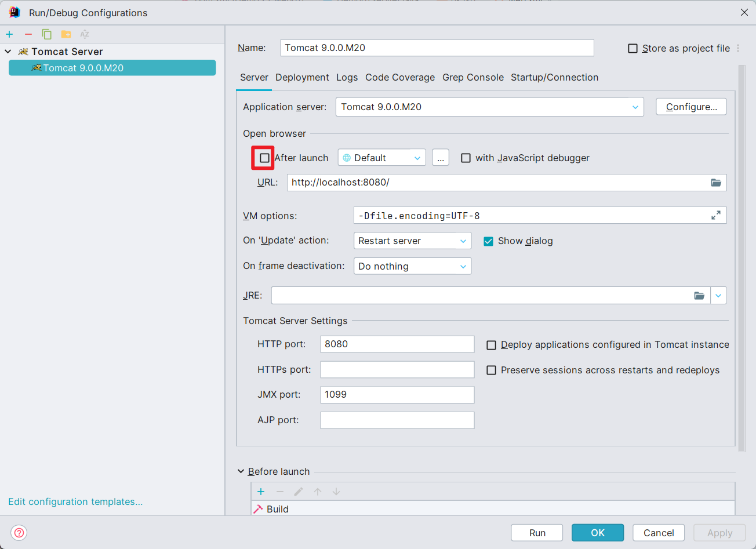Viewport: 756px width, 549px height.
Task: Open Edit configuration templates link
Action: coord(75,501)
